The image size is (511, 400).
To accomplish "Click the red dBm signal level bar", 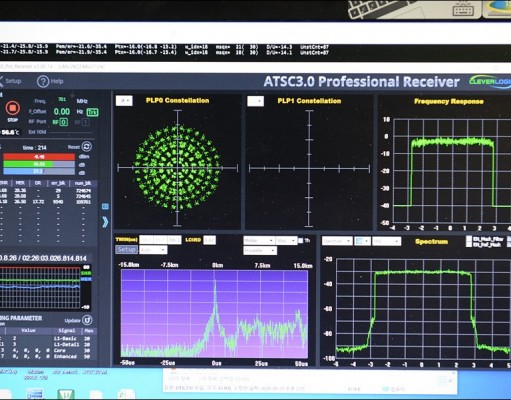I will [39, 157].
